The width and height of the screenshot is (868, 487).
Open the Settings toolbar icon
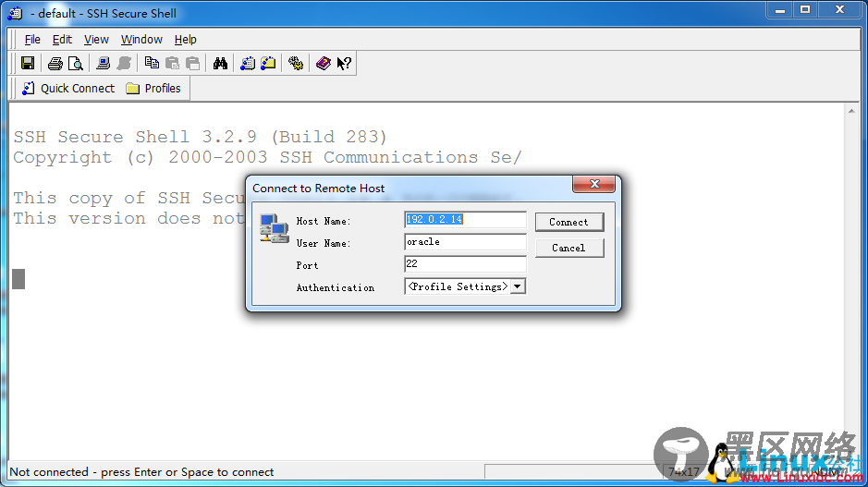click(x=296, y=63)
